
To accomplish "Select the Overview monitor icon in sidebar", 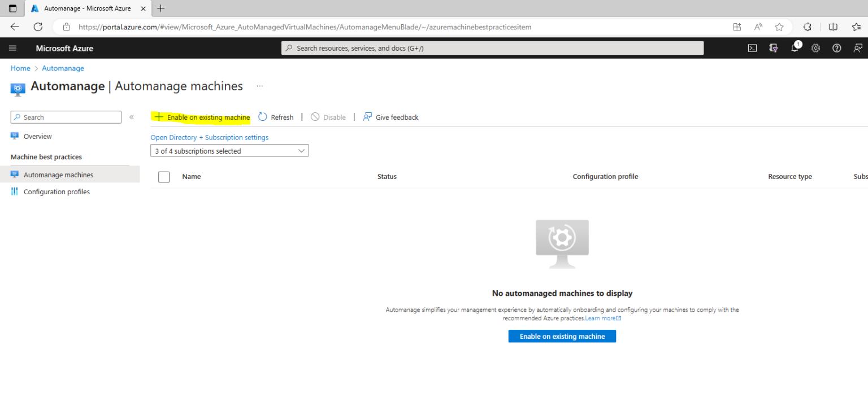I will pos(14,136).
